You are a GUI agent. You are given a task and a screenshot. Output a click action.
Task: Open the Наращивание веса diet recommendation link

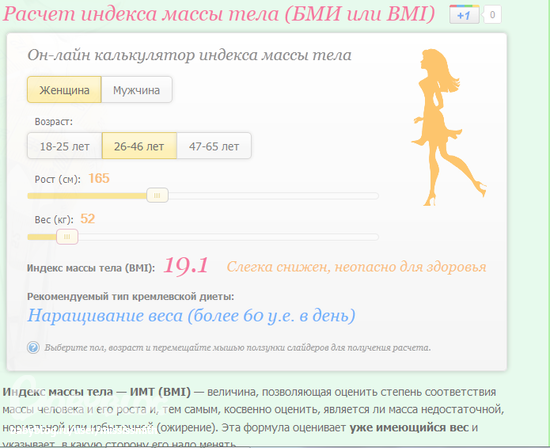(x=192, y=316)
